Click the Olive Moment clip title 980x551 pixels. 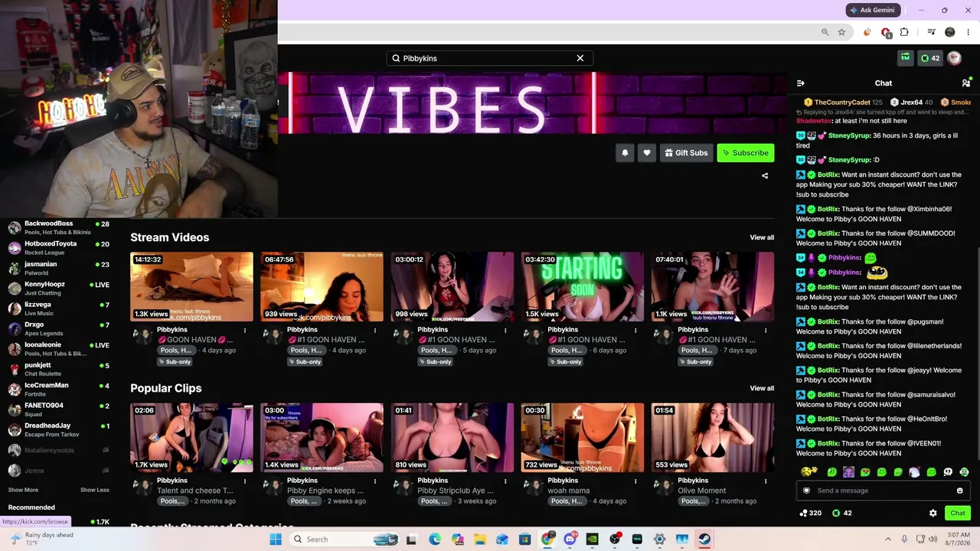[x=702, y=491]
